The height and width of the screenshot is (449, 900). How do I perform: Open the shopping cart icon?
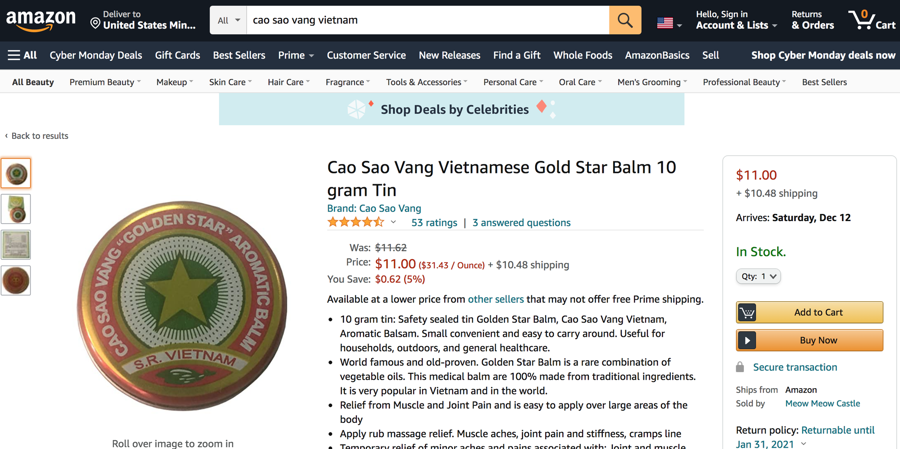click(871, 20)
